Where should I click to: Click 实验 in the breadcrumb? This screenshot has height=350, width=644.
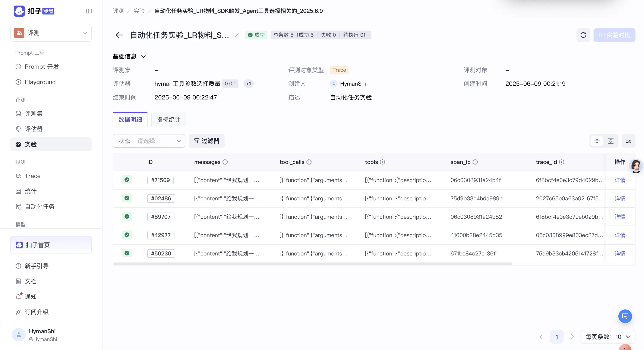point(139,11)
